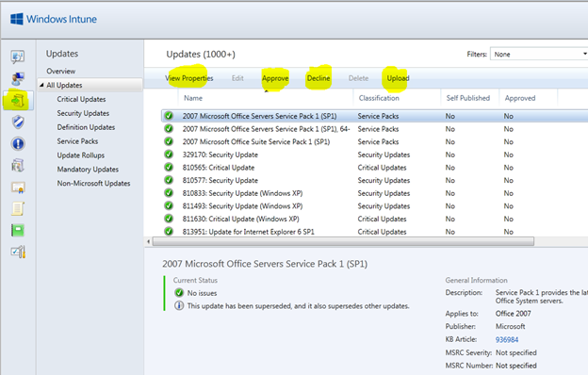Select row 811493: Security Update (Windows XP)

click(375, 205)
